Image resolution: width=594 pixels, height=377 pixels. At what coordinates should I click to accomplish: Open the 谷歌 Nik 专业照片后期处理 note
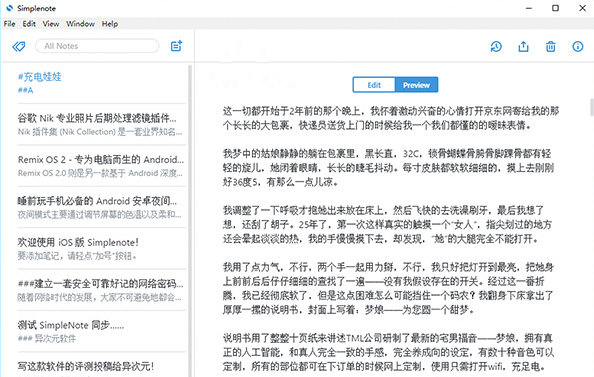tap(102, 124)
